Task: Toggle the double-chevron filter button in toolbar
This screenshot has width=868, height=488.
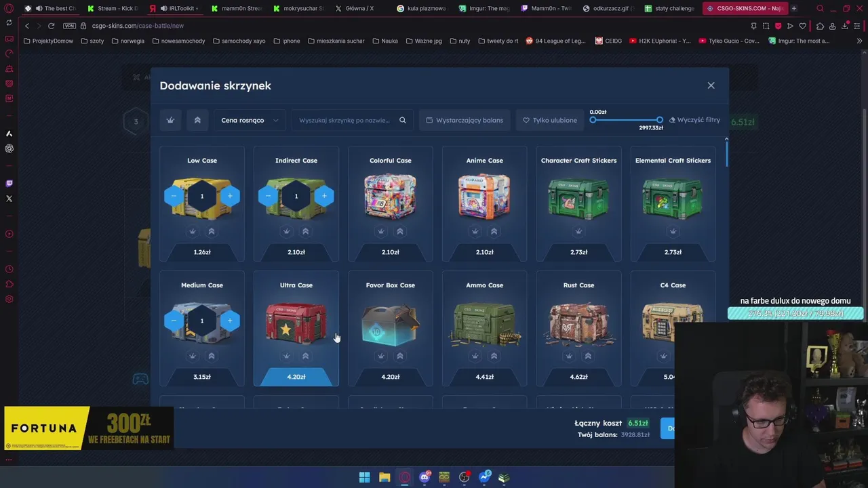Action: click(x=197, y=120)
